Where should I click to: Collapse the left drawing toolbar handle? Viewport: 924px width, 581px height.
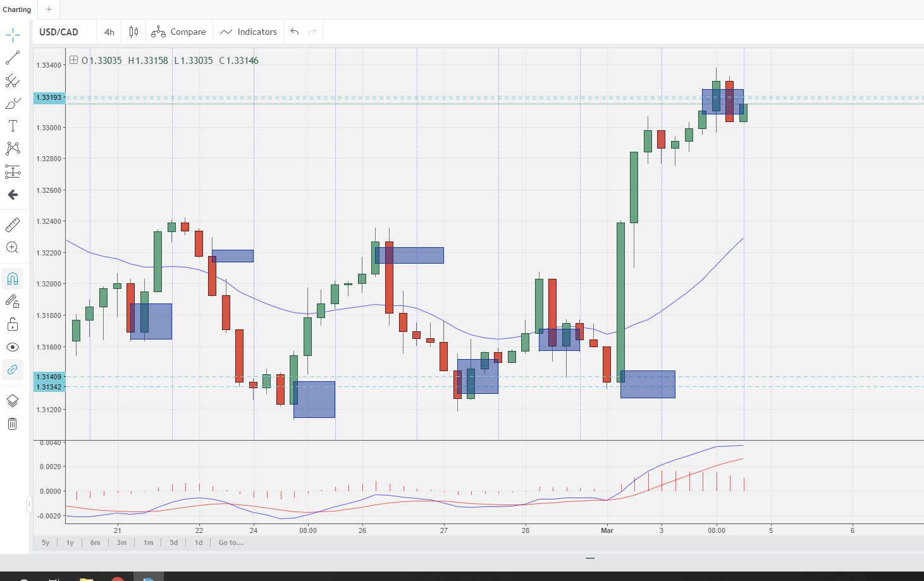(29, 504)
